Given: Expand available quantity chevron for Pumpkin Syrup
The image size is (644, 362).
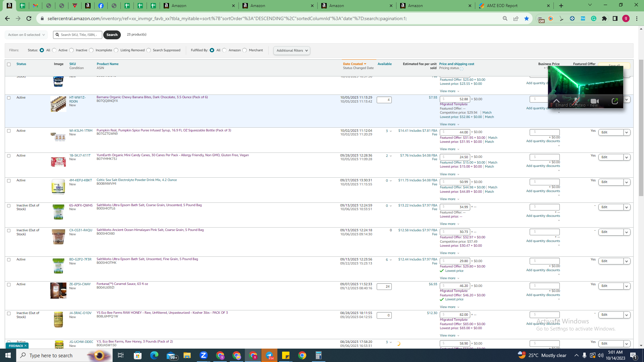Looking at the screenshot, I should pyautogui.click(x=391, y=131).
